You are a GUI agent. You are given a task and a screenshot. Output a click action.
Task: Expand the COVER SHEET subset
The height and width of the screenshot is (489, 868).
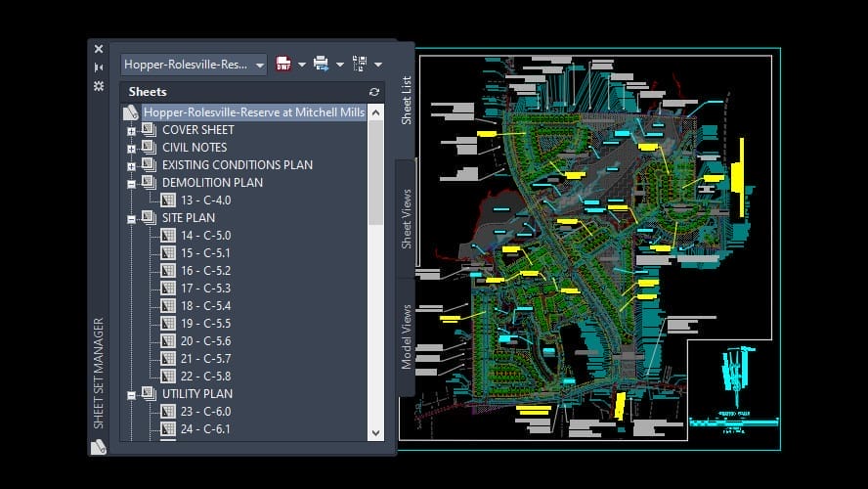[x=131, y=131]
